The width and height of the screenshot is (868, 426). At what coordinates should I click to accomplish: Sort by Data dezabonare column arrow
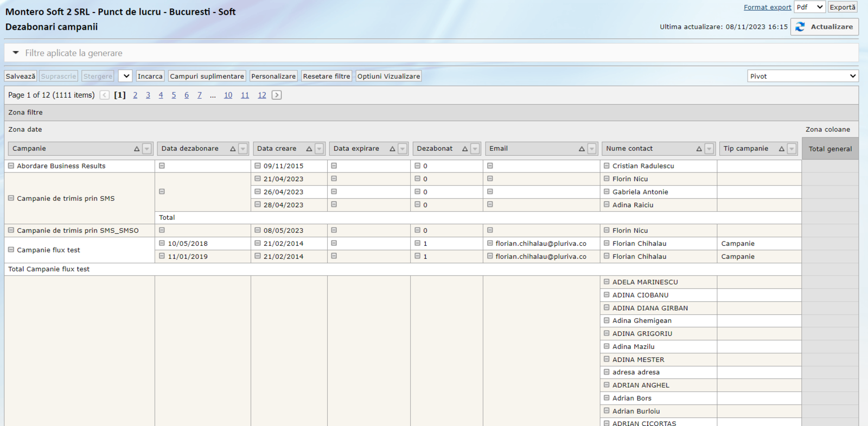tap(233, 149)
